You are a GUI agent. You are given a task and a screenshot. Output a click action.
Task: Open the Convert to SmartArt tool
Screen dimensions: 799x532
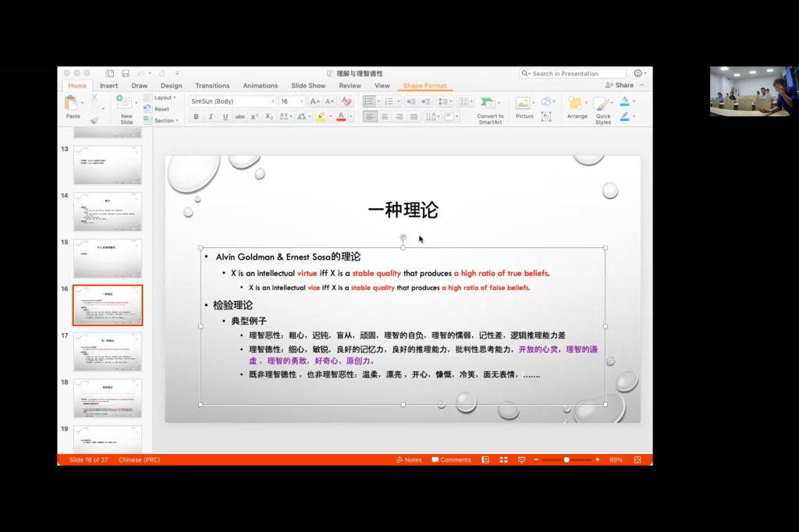click(x=490, y=109)
